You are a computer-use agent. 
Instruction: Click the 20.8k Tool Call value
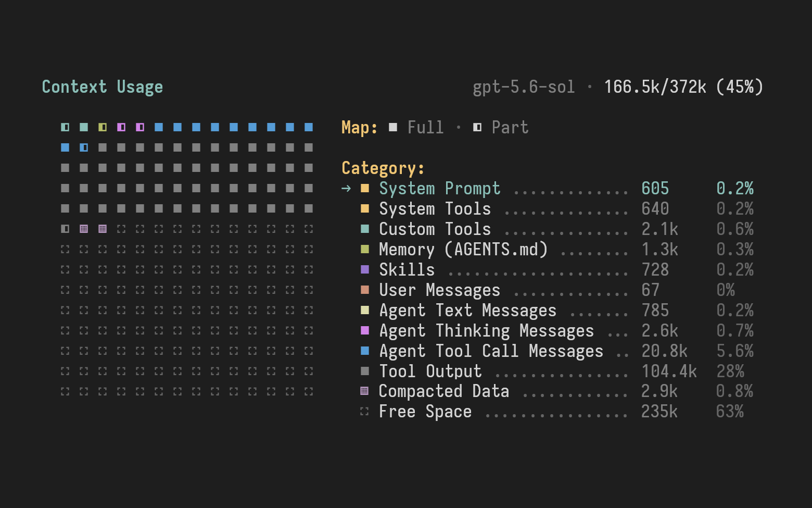pyautogui.click(x=665, y=351)
